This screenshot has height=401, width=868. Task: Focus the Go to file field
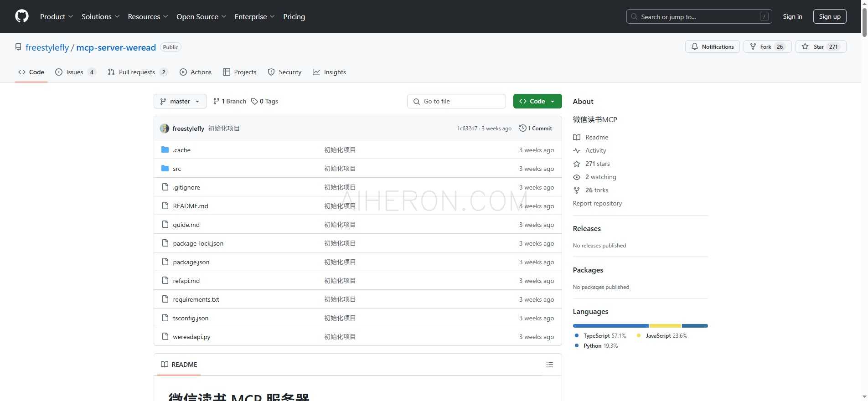pyautogui.click(x=456, y=101)
